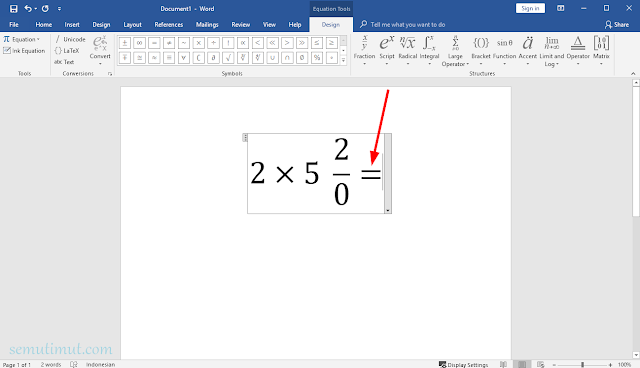Click the Redo repeat icon
640x368 pixels.
45,9
